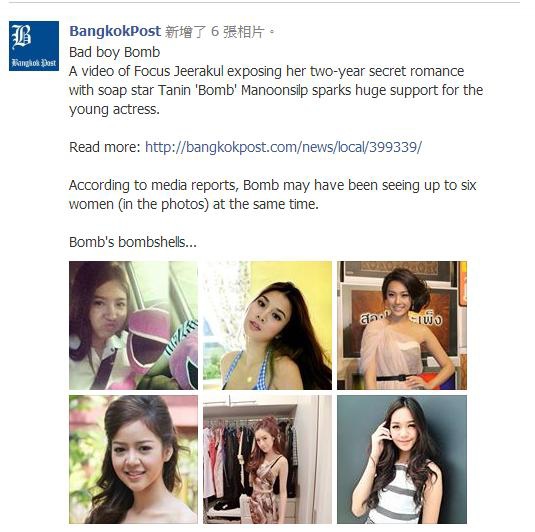This screenshot has height=532, width=535.
Task: Open close-up photo of smiling woman with updo
Action: [133, 460]
